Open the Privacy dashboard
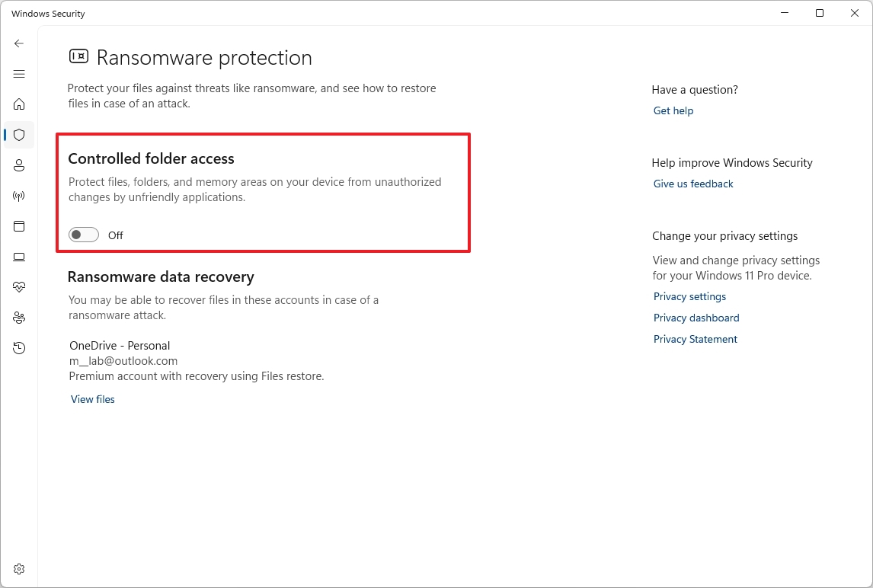The height and width of the screenshot is (588, 873). click(x=696, y=318)
